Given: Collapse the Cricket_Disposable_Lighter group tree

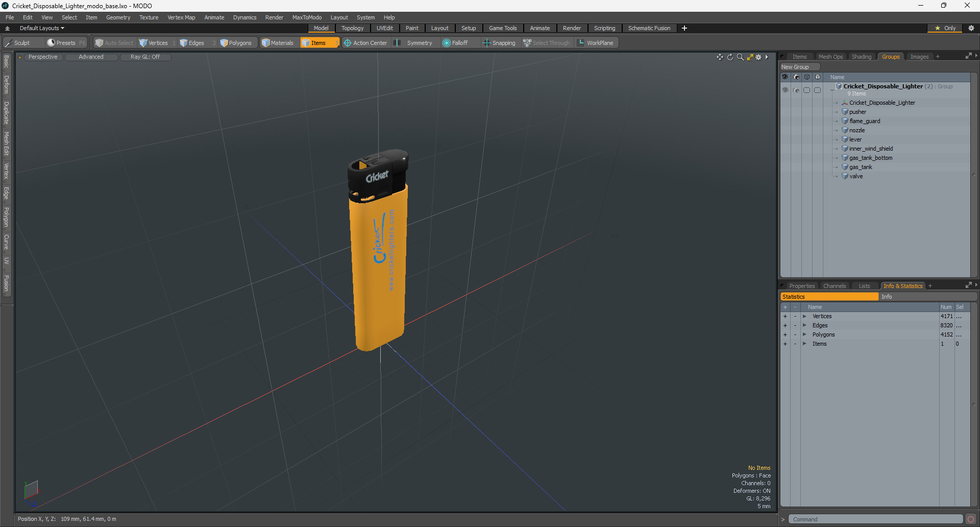Looking at the screenshot, I should [832, 90].
